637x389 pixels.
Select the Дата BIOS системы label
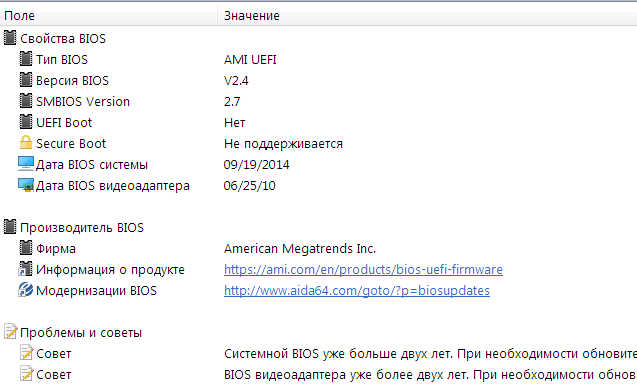point(92,164)
